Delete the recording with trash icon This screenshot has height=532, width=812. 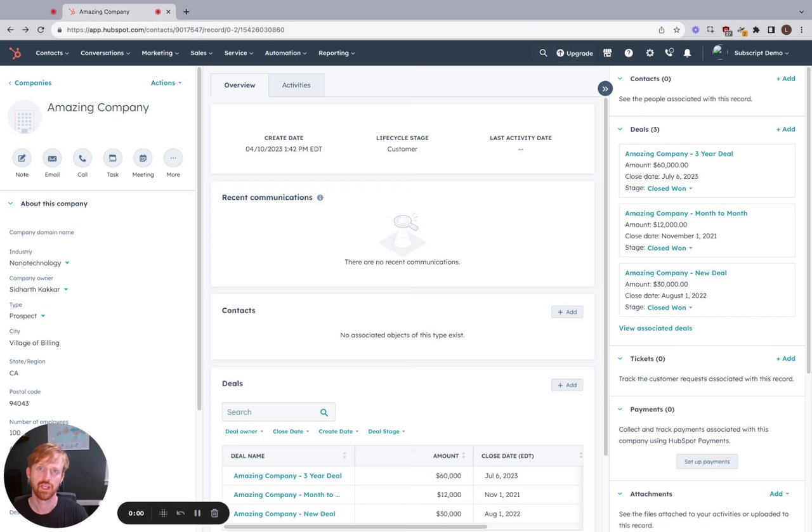pos(214,513)
